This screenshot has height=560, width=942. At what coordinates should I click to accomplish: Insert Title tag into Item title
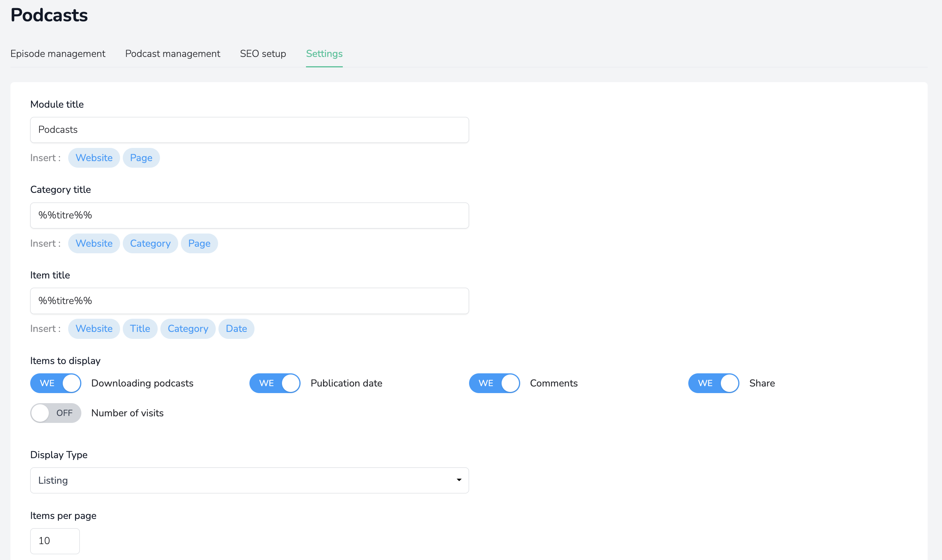coord(140,328)
